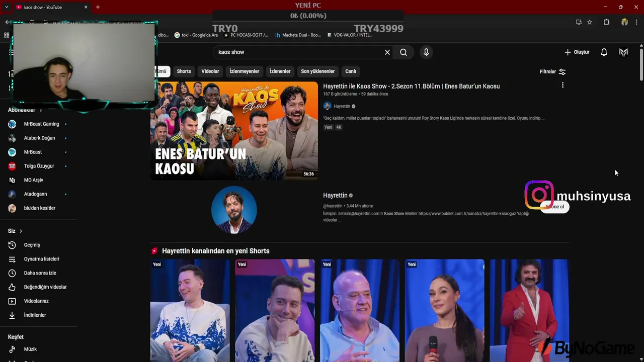Select the Son yüklenenler chip
The image size is (644, 362).
coord(318,71)
